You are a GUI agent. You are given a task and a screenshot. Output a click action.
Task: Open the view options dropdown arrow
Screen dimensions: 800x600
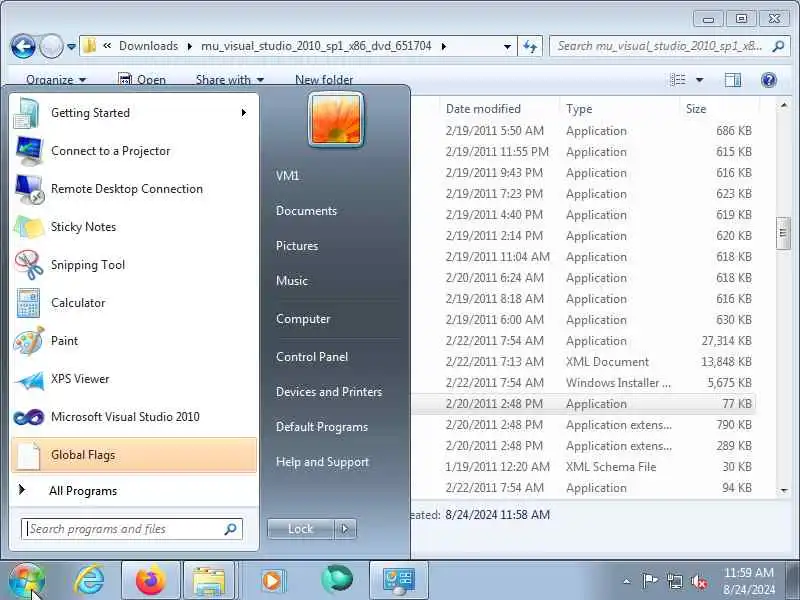[699, 80]
